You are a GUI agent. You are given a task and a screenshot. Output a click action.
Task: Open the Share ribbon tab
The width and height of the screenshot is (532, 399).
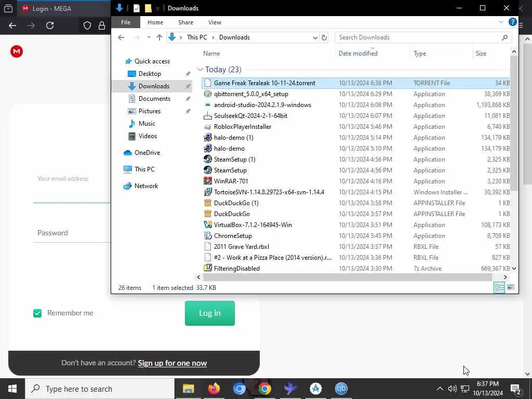[x=185, y=22]
